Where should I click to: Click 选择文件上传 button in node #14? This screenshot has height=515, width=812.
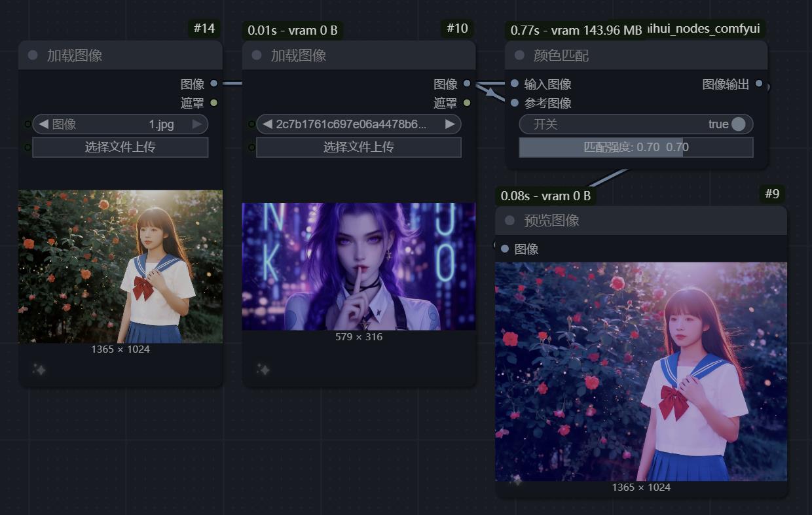click(120, 147)
